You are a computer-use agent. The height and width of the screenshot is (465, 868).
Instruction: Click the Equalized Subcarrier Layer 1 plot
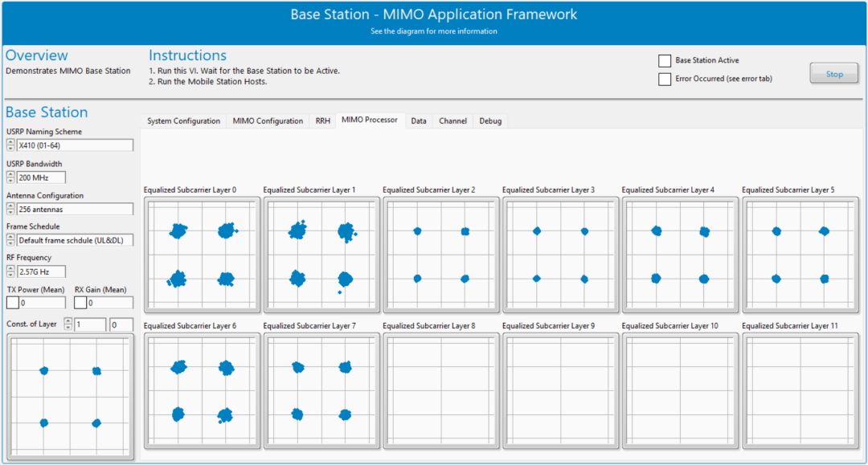coord(321,255)
